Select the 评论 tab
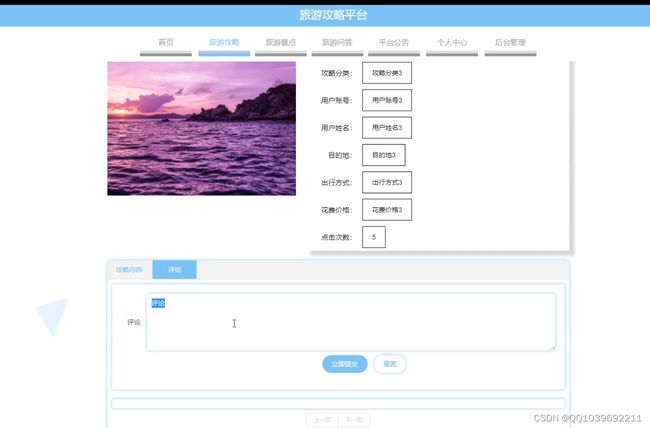Image resolution: width=650 pixels, height=428 pixels. (x=175, y=270)
